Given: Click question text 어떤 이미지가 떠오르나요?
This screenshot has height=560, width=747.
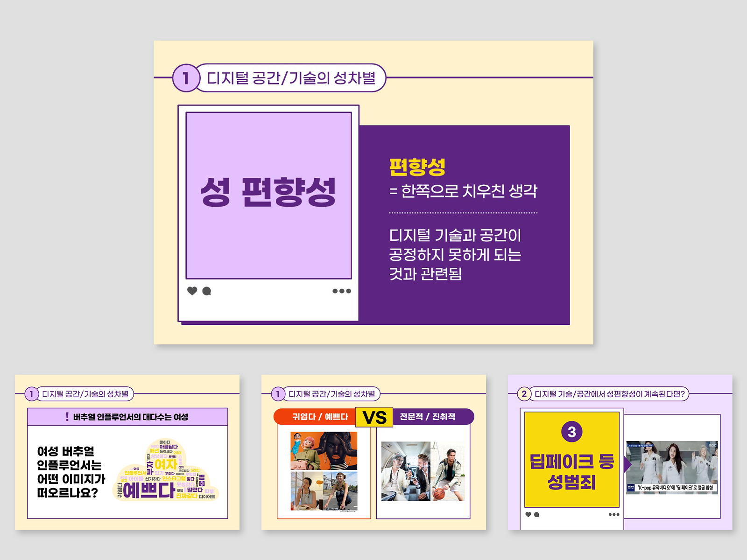Looking at the screenshot, I should [x=71, y=486].
